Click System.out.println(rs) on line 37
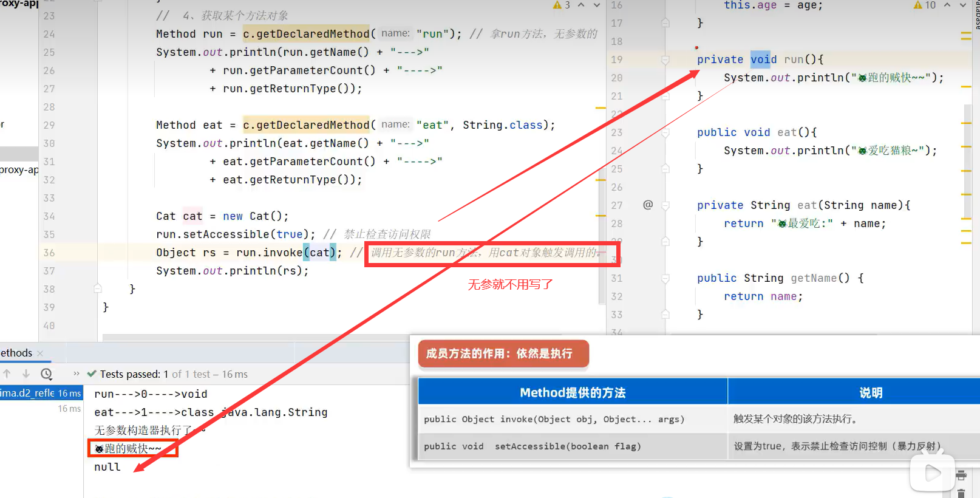 pos(233,271)
